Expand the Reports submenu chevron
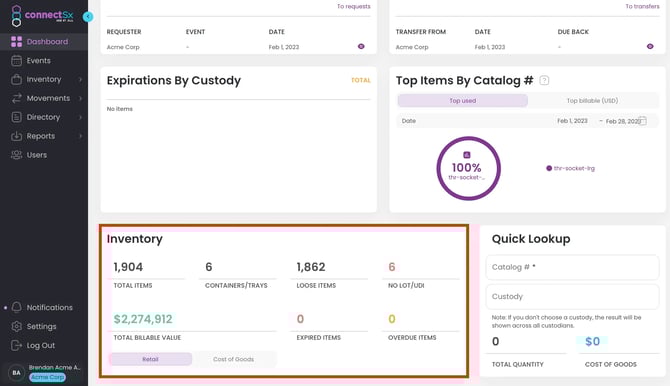The image size is (670, 386). 80,136
